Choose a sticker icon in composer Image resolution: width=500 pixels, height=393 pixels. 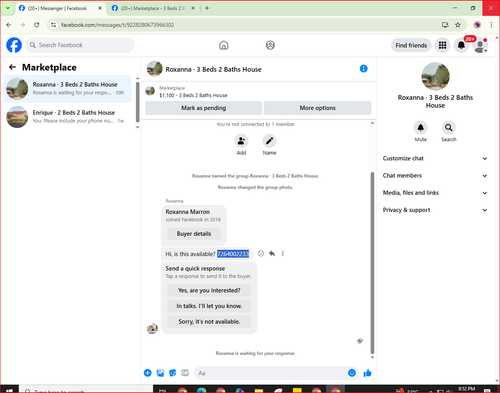click(x=173, y=373)
